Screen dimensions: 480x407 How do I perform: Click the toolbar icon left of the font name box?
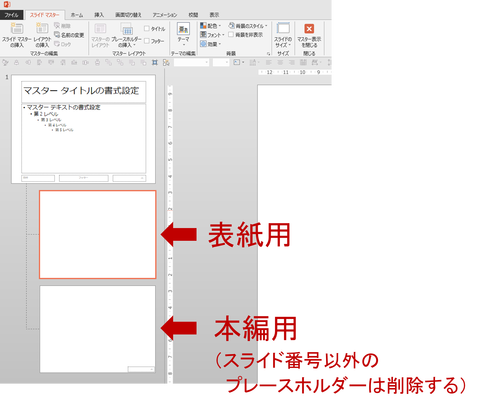pos(166,62)
